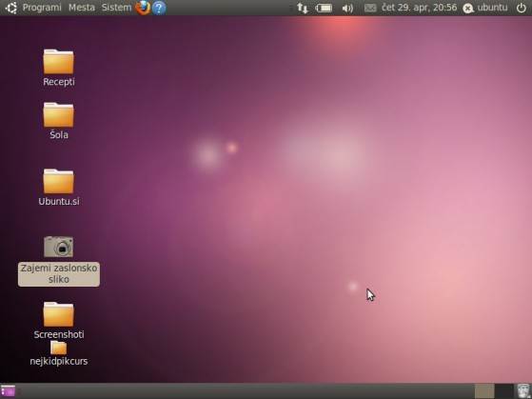This screenshot has width=532, height=399.
Task: Open the Trash icon in bottom panel
Action: 522,391
